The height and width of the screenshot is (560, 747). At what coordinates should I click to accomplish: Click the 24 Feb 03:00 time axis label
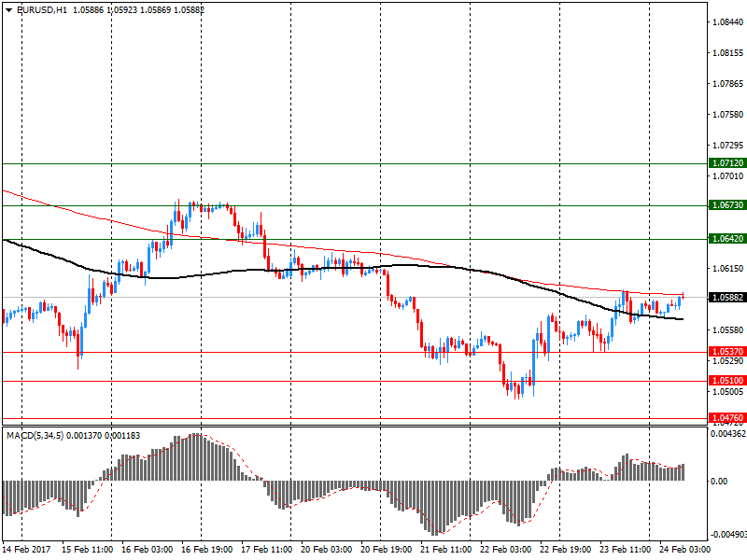pos(684,550)
